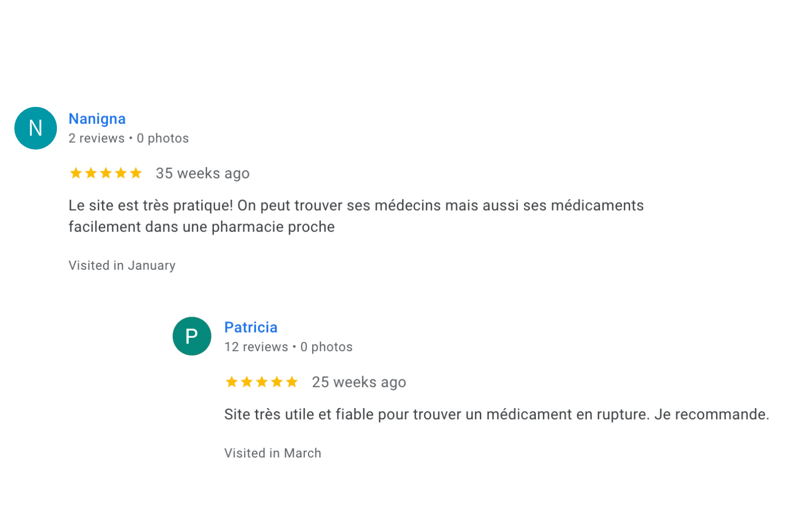Click the third star in Nanigna's rating
This screenshot has width=798, height=532.
pyautogui.click(x=106, y=173)
